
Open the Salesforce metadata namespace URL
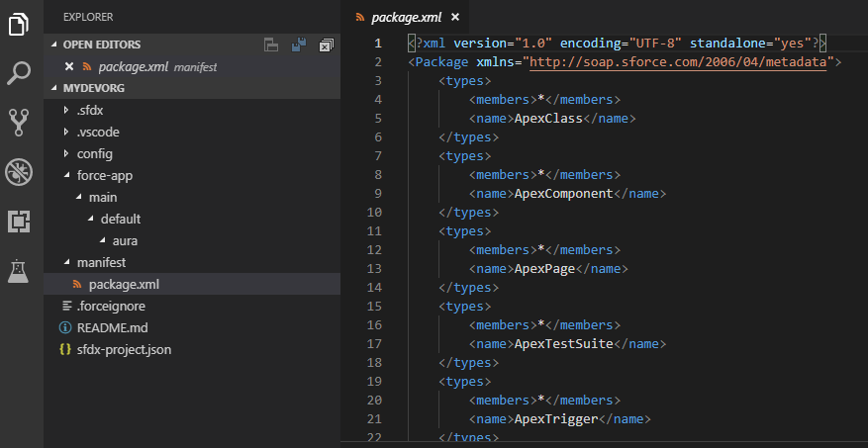pos(679,61)
